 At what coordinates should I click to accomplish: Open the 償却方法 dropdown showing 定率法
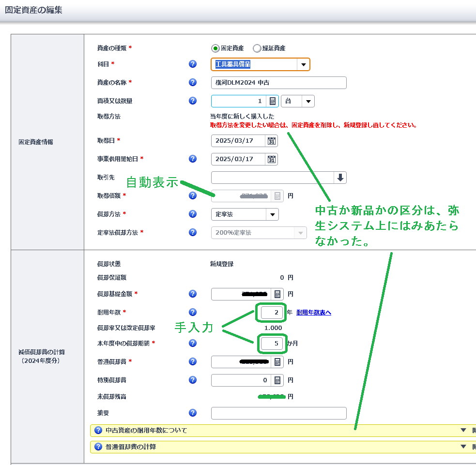click(x=272, y=214)
